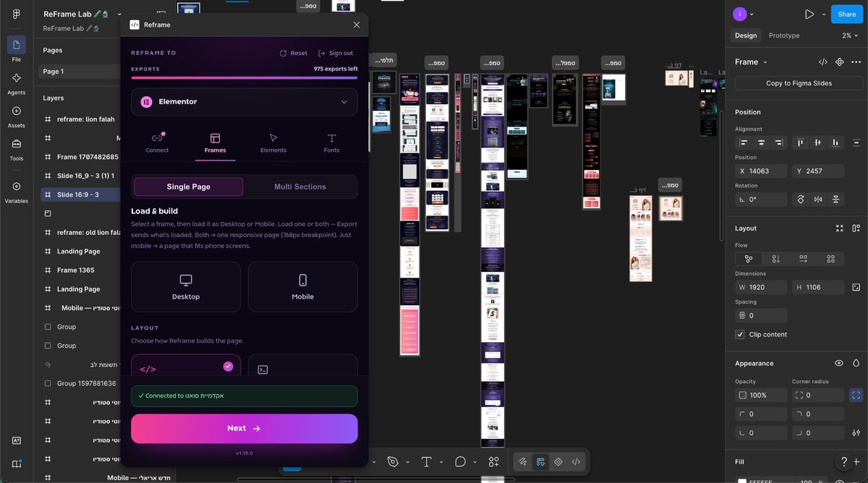Add a new fill with plus icon
This screenshot has height=483, width=868.
click(856, 461)
